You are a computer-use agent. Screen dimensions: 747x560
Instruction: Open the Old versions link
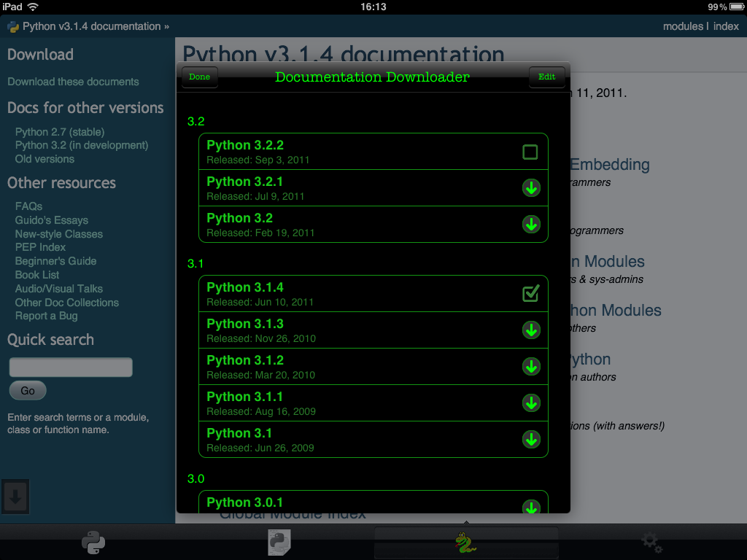(44, 159)
